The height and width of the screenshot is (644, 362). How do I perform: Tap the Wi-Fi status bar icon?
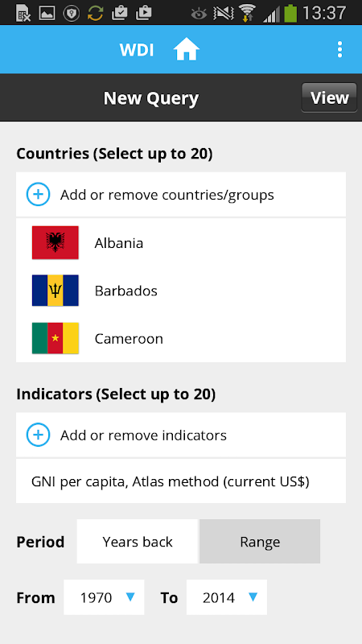click(247, 13)
